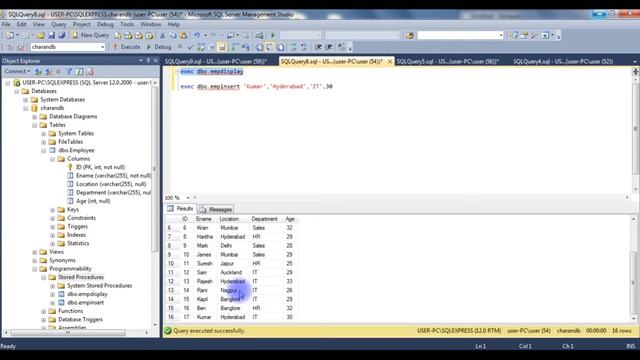
Task: Click the Cut scissors icon
Action: (x=162, y=36)
